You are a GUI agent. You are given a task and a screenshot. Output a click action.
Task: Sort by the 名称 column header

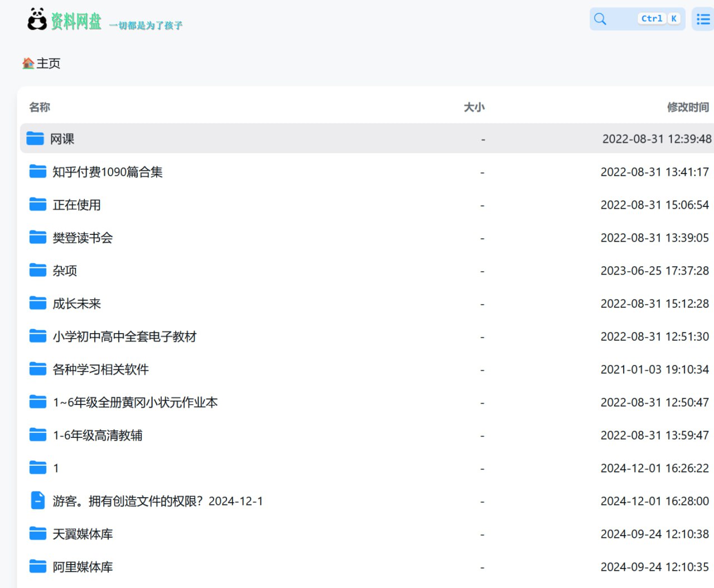[x=40, y=107]
